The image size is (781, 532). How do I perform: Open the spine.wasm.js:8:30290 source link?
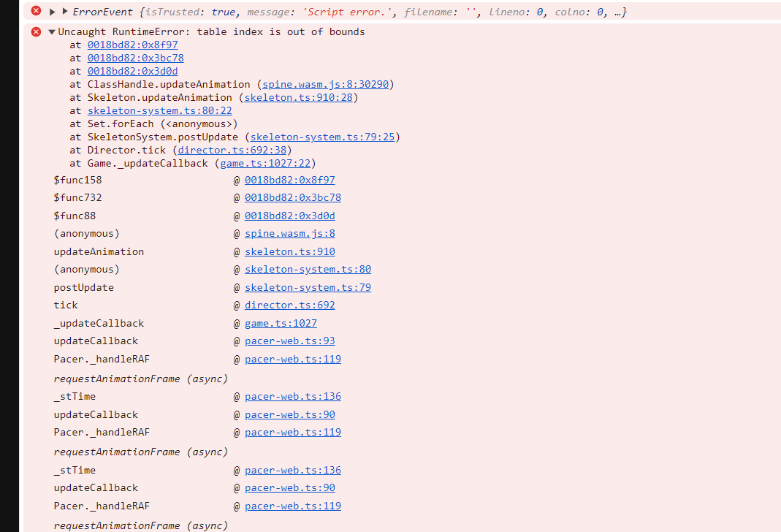325,84
